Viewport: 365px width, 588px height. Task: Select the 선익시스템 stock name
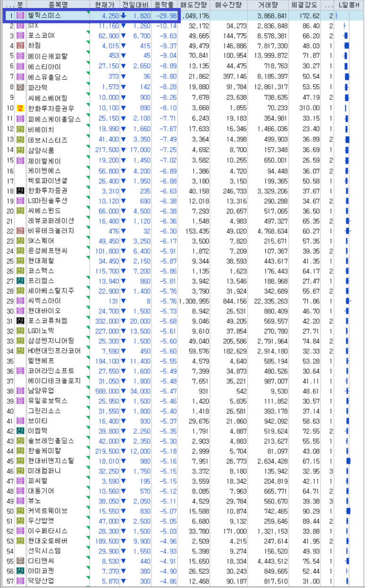point(44,551)
